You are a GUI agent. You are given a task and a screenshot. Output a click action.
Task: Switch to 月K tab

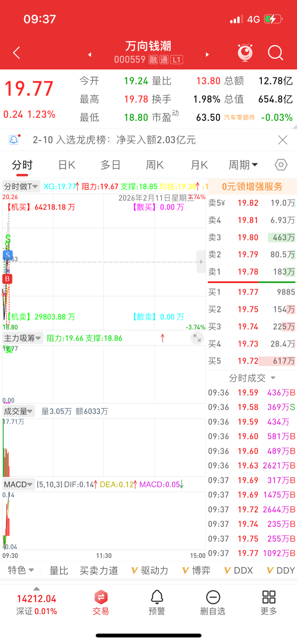coord(199,165)
